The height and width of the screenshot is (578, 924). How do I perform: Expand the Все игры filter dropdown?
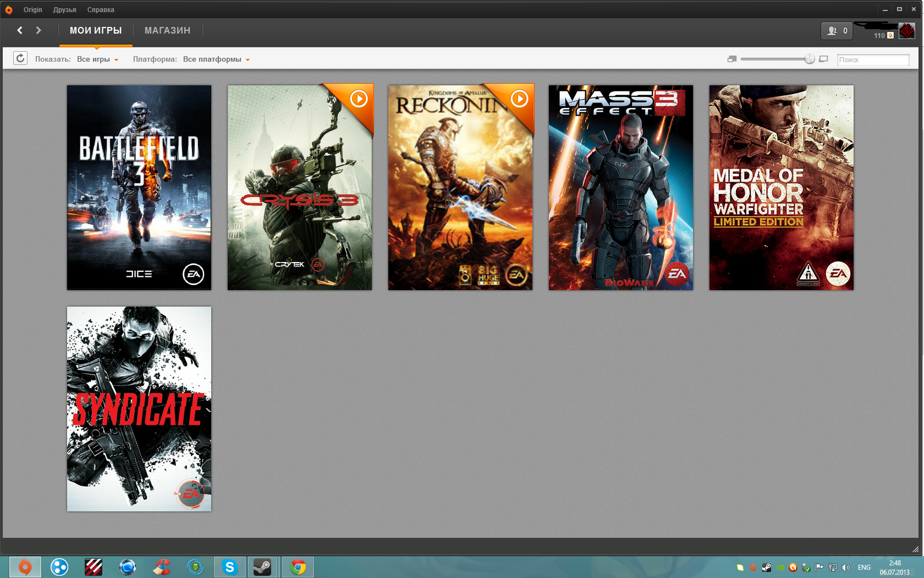pyautogui.click(x=97, y=59)
